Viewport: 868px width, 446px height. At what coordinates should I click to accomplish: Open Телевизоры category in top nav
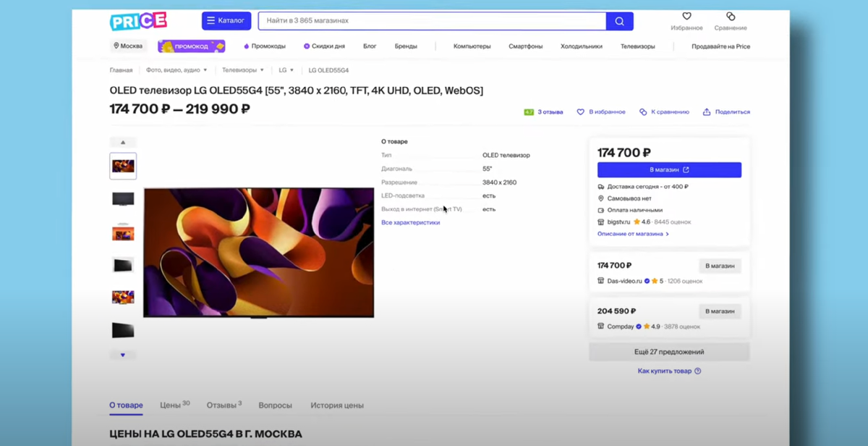click(x=638, y=46)
